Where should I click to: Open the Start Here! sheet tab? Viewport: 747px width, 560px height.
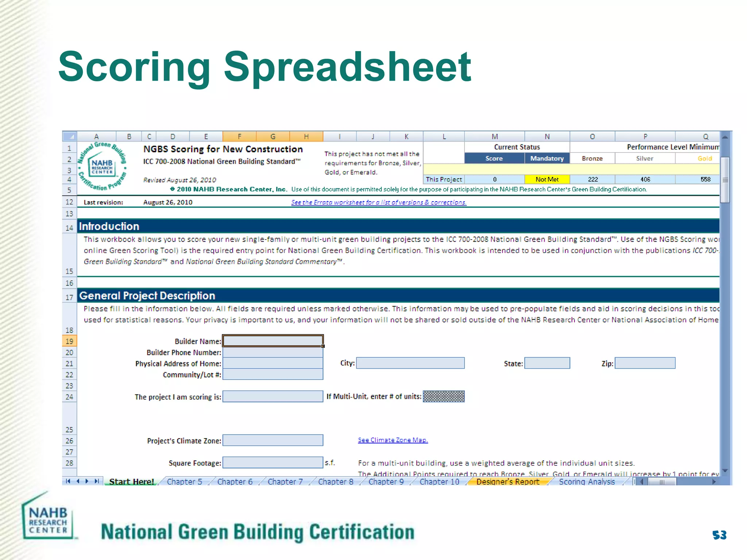point(132,482)
